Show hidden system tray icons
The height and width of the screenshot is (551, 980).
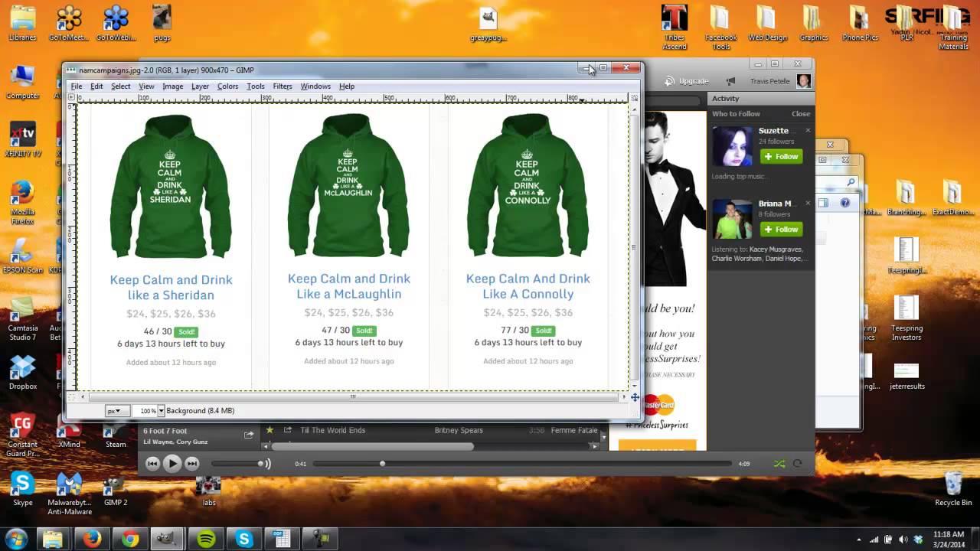[x=859, y=540]
